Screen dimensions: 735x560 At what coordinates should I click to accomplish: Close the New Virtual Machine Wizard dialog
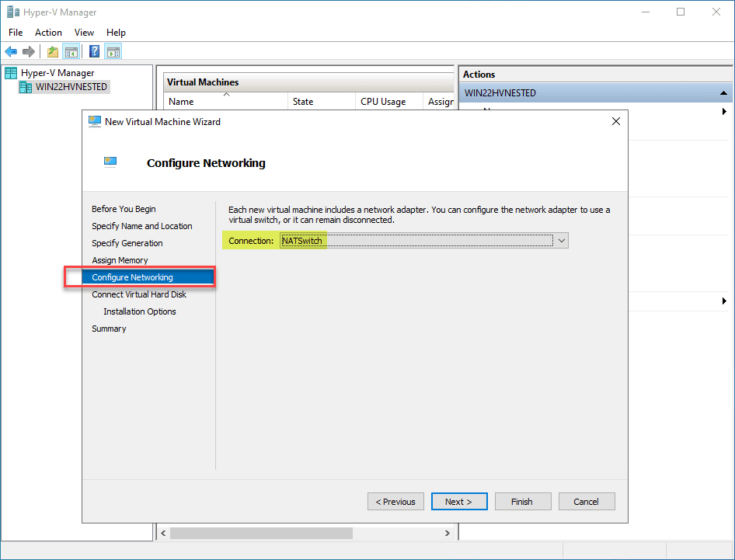(x=616, y=121)
